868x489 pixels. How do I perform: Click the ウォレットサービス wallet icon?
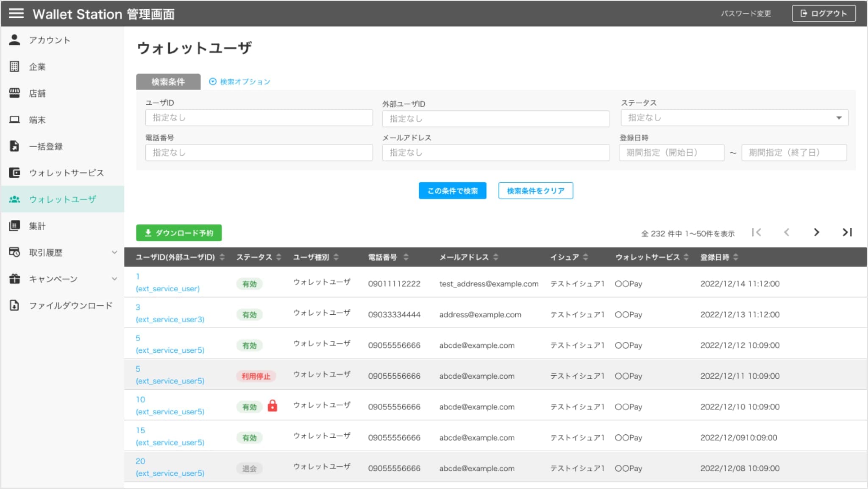point(14,173)
